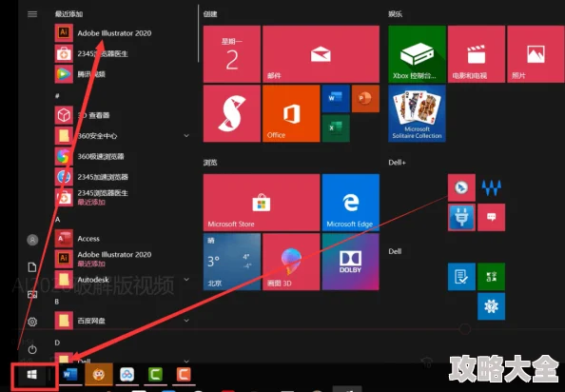This screenshot has height=392, width=565.
Task: Open the circular arrow tile in Dell+
Action: tap(461, 187)
